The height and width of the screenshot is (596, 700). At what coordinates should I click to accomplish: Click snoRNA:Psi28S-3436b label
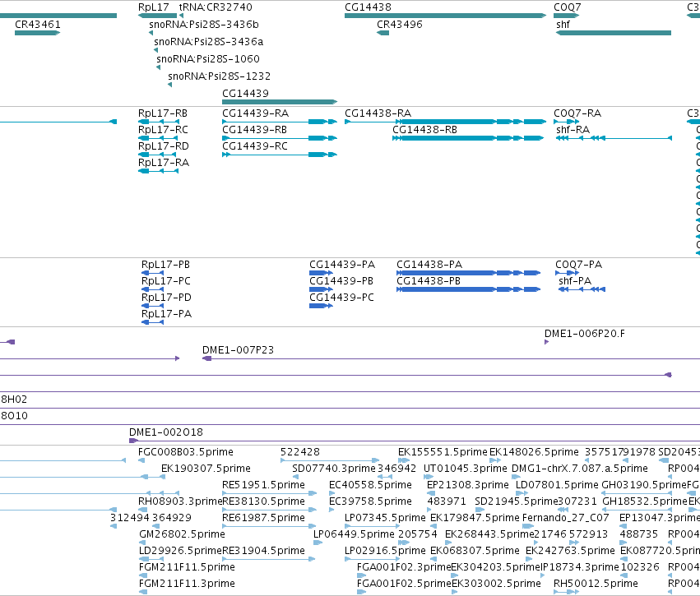204,25
